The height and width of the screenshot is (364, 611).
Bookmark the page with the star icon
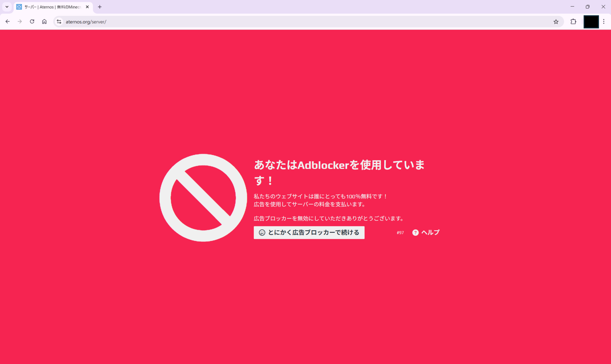[556, 21]
